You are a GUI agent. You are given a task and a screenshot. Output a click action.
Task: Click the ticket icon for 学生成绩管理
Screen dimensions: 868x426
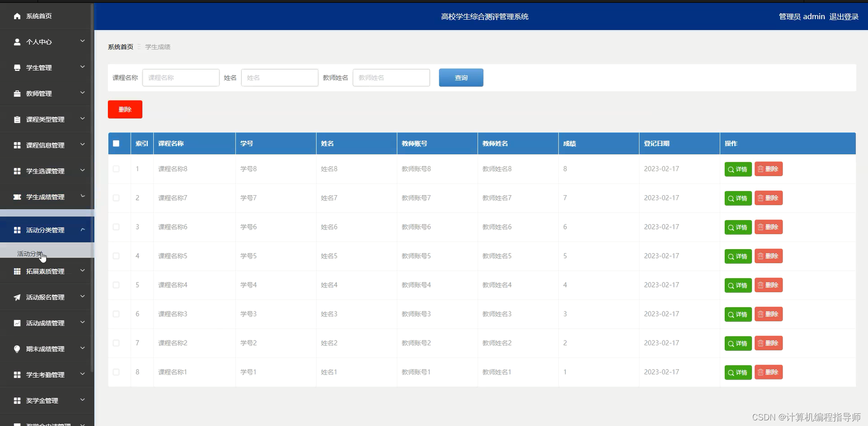(17, 197)
